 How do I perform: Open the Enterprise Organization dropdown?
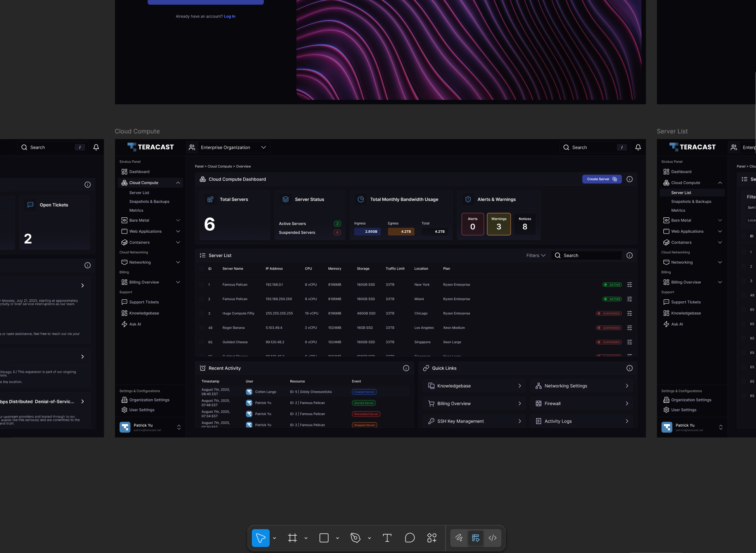pos(228,147)
